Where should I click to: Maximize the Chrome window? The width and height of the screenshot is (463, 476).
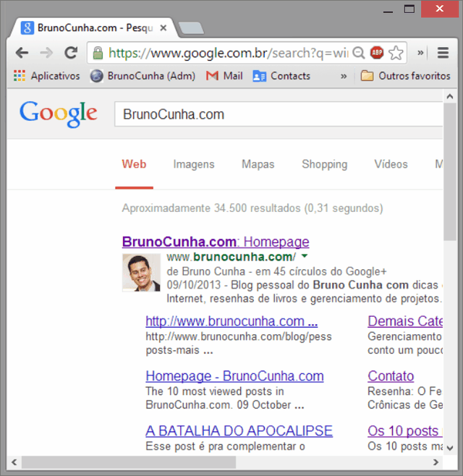click(x=409, y=9)
